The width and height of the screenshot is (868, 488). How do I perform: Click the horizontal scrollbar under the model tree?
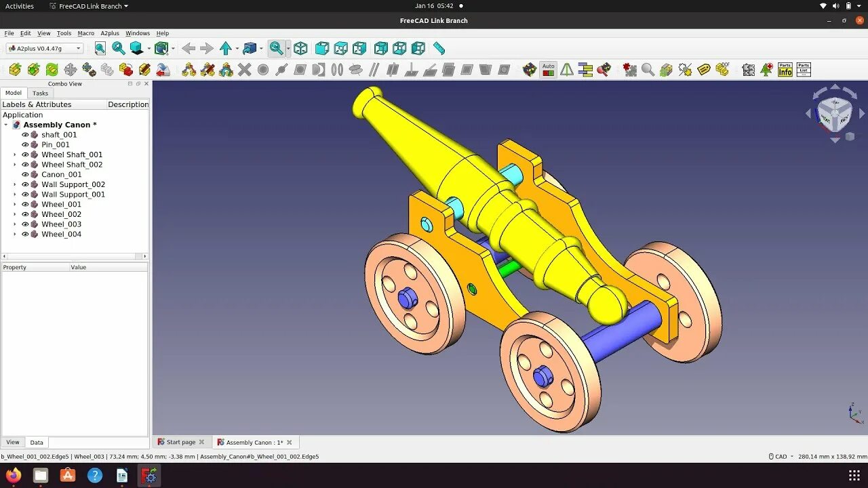[74, 256]
